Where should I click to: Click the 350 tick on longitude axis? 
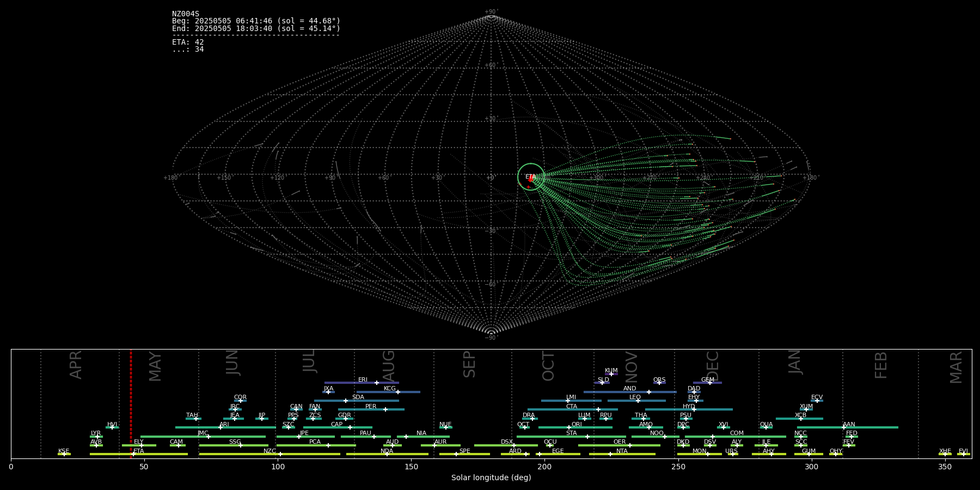click(x=945, y=467)
